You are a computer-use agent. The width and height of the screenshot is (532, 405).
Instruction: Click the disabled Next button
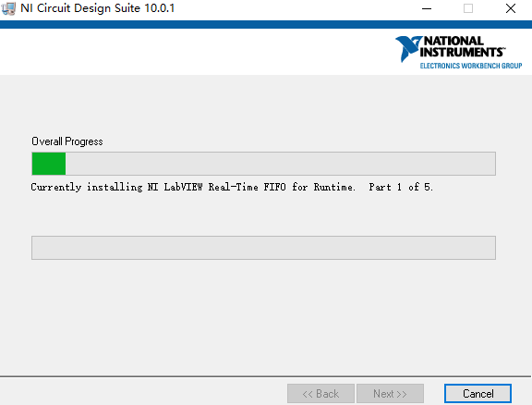(390, 394)
